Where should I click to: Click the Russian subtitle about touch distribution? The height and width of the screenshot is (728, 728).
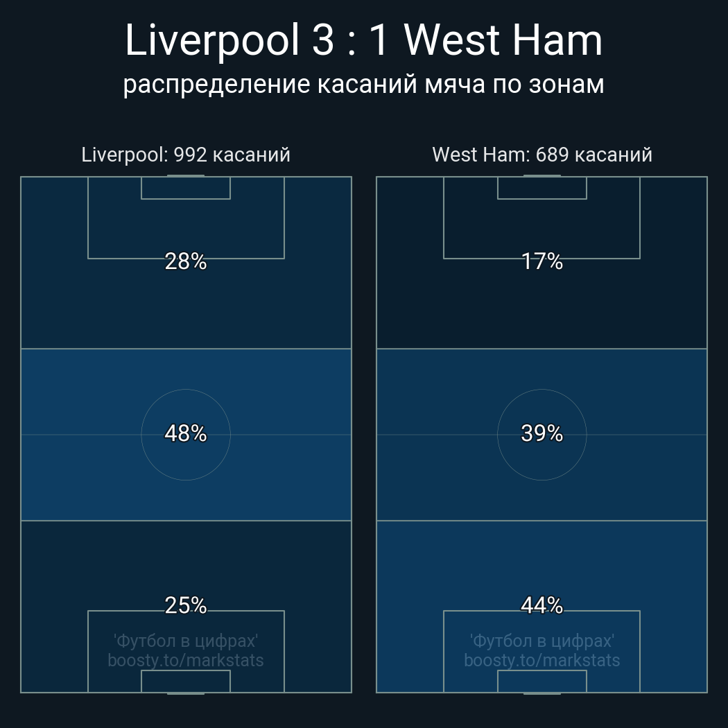(x=363, y=85)
